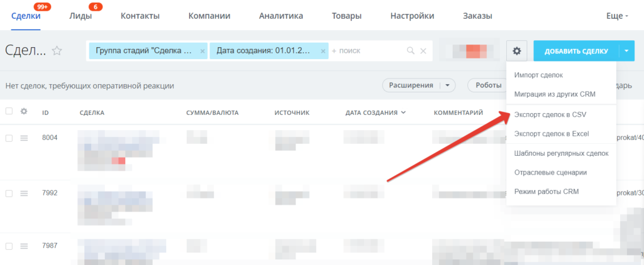Clear the filter using the X after search icon

[423, 51]
